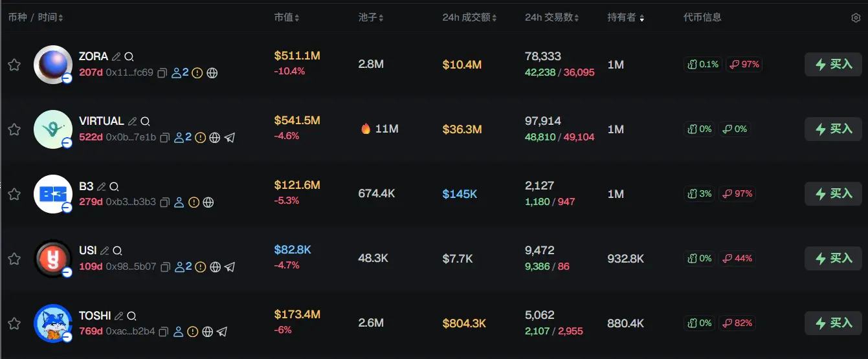Sort by the 市值 column
Image resolution: width=868 pixels, height=359 pixels.
(287, 18)
